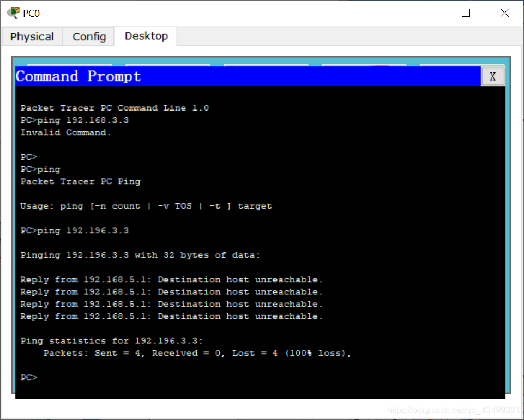The height and width of the screenshot is (420, 524).
Task: Click the 'Packet Tracer PC Ping' line
Action: coord(81,181)
